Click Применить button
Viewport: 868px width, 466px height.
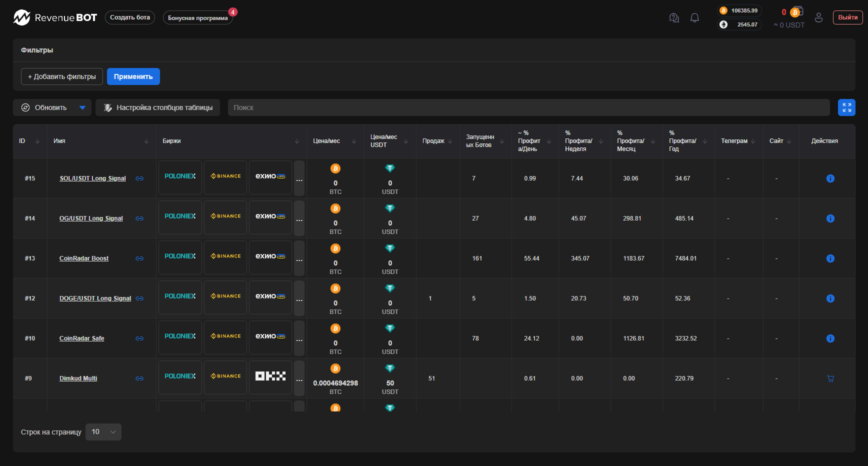[x=133, y=76]
